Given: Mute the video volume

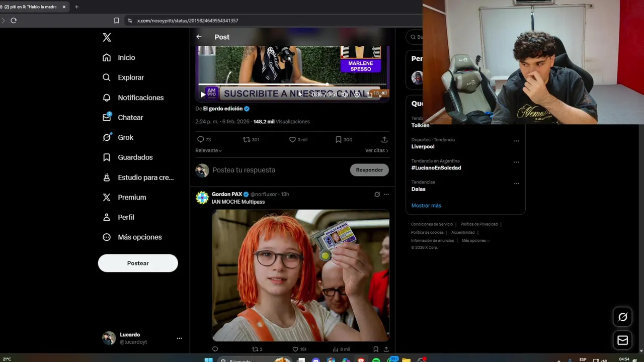Looking at the screenshot, I should 345,95.
